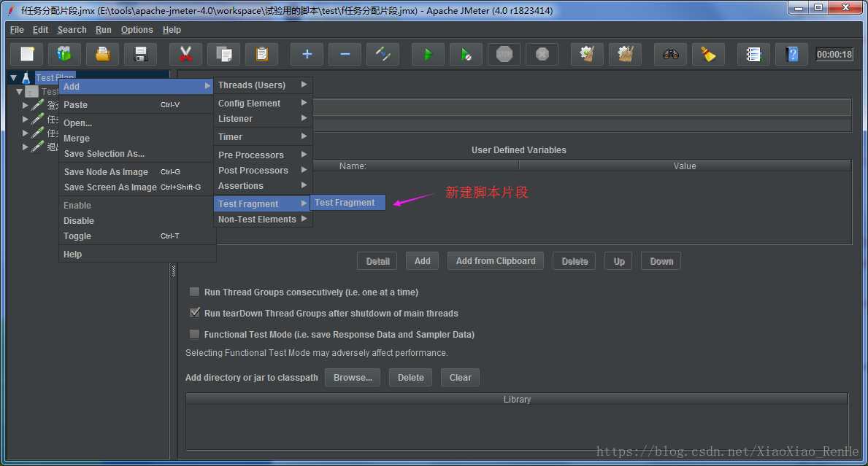Choose Save Node As Image
This screenshot has width=868, height=466.
tap(137, 172)
